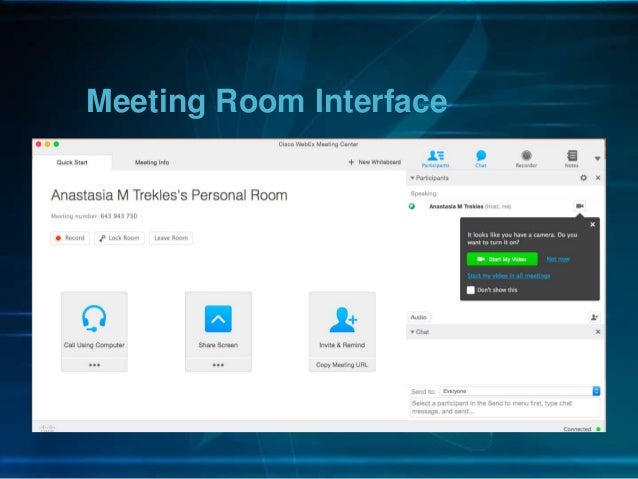Click the video camera icon beside Anastasia
The width and height of the screenshot is (638, 479).
click(x=580, y=206)
